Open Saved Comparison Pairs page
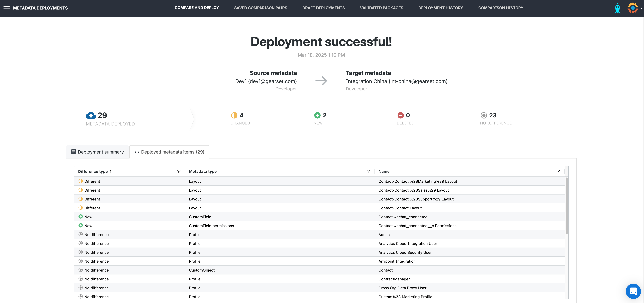Viewport: 644px width, 303px height. pos(261,8)
